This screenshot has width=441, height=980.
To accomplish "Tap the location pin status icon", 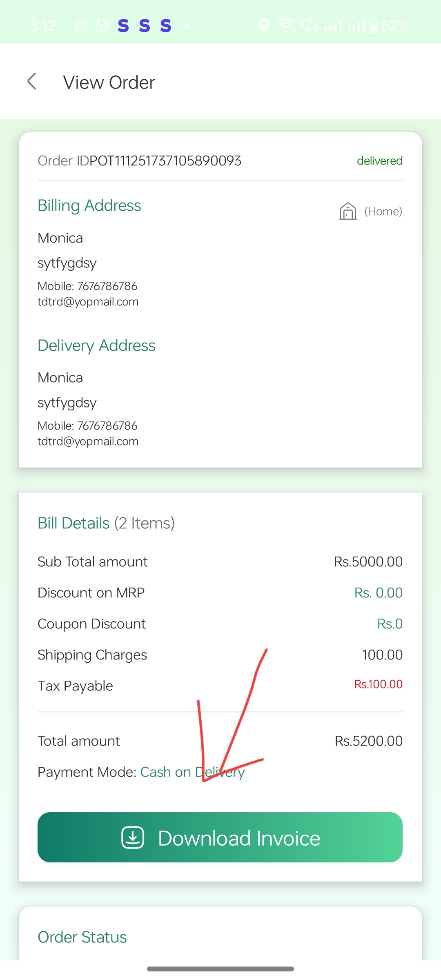I will [264, 25].
